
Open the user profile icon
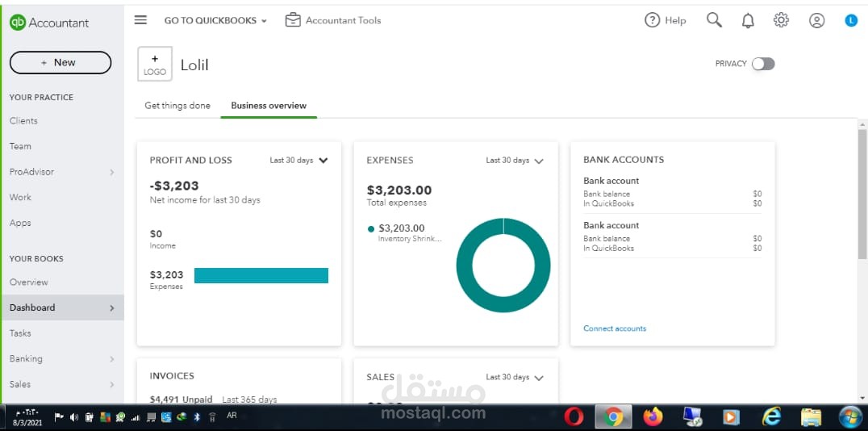816,20
